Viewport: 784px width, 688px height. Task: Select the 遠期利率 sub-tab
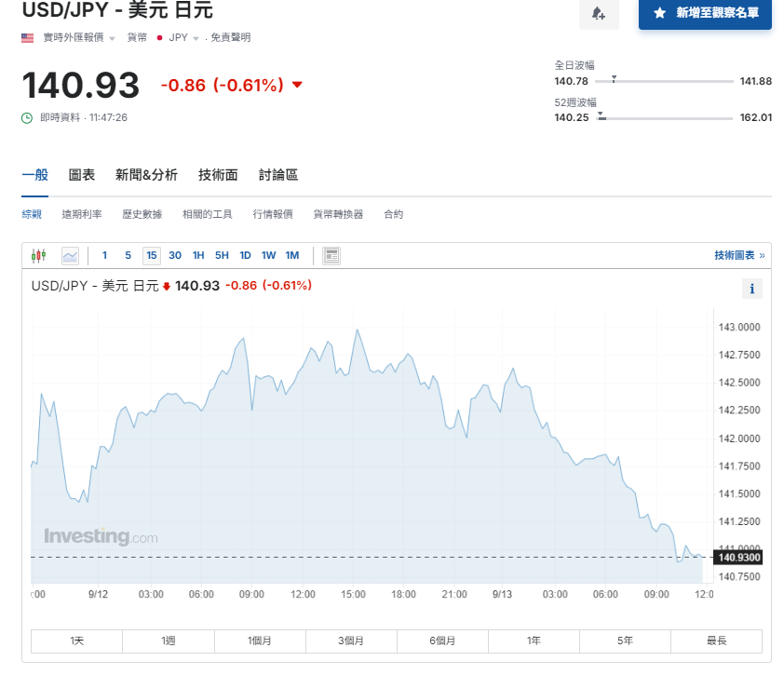(x=82, y=214)
